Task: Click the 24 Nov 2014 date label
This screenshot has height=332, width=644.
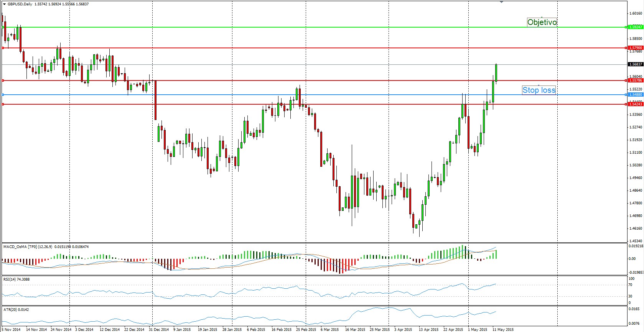Action: click(x=61, y=329)
